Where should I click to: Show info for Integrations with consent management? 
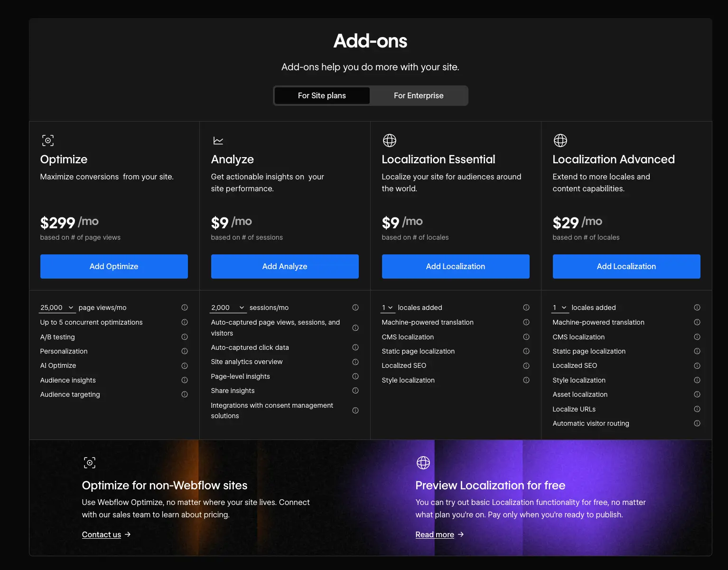(x=355, y=411)
